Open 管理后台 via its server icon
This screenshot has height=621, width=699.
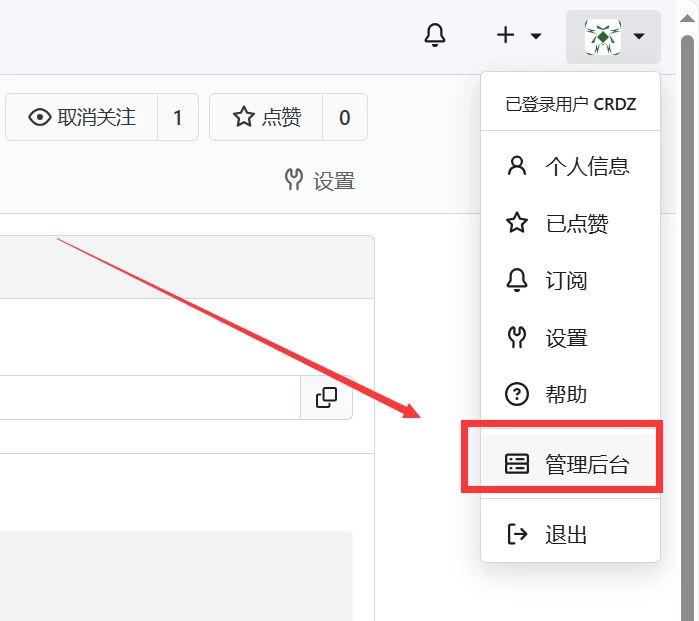coord(517,464)
